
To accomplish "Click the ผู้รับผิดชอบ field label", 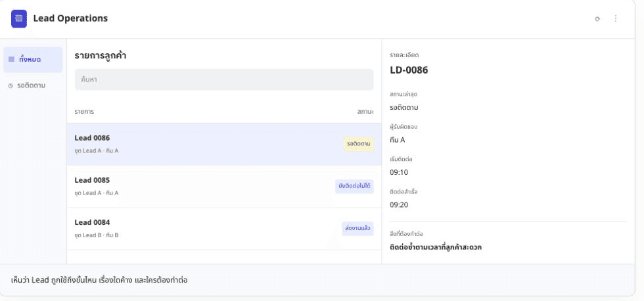I will point(403,127).
